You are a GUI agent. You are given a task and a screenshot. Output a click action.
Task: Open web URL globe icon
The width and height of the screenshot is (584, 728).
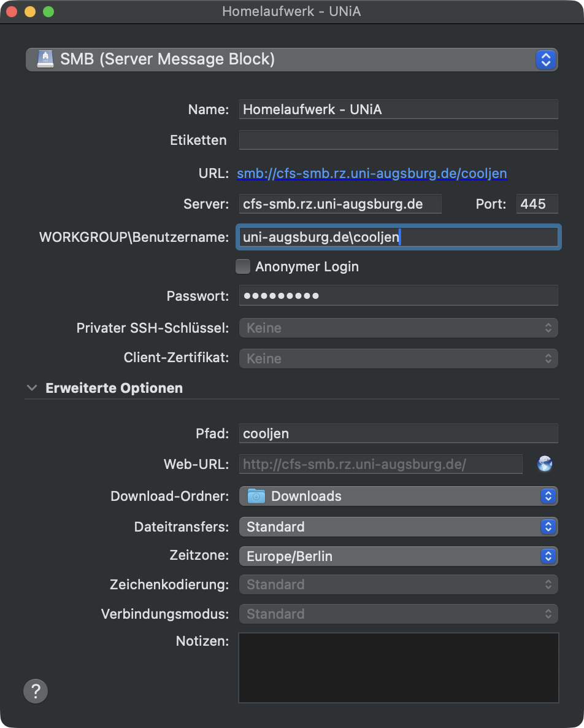pyautogui.click(x=544, y=464)
